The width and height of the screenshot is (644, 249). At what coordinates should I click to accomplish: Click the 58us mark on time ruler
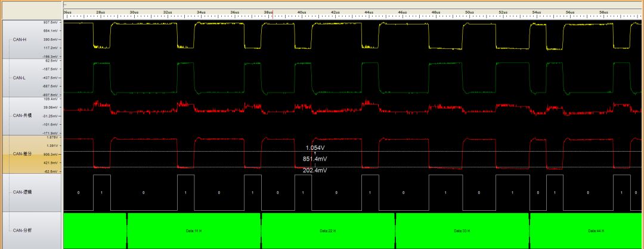[603, 13]
